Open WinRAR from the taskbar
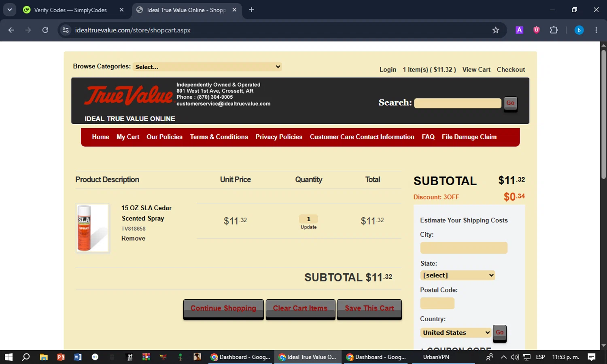The height and width of the screenshot is (364, 607). 146,357
